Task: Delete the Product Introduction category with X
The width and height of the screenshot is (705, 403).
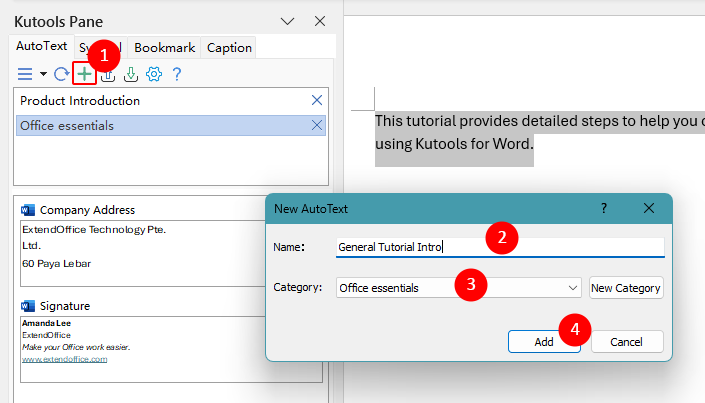Action: pos(317,100)
